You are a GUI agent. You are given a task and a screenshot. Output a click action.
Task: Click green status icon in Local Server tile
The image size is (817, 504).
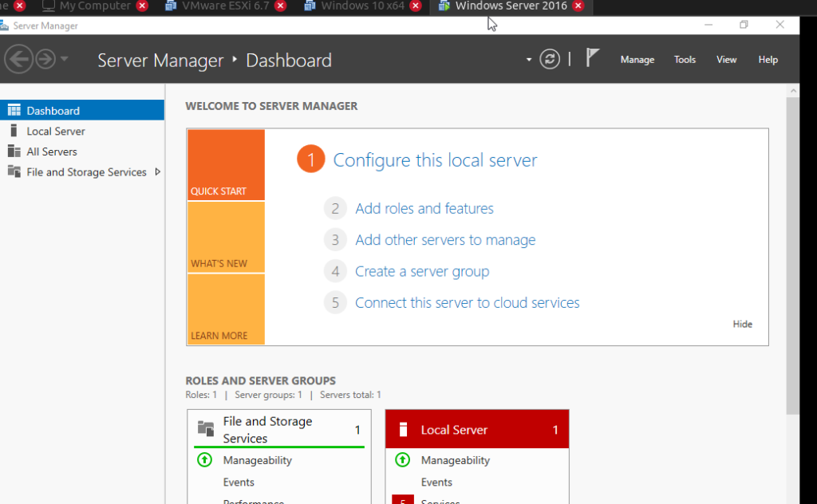pyautogui.click(x=403, y=460)
